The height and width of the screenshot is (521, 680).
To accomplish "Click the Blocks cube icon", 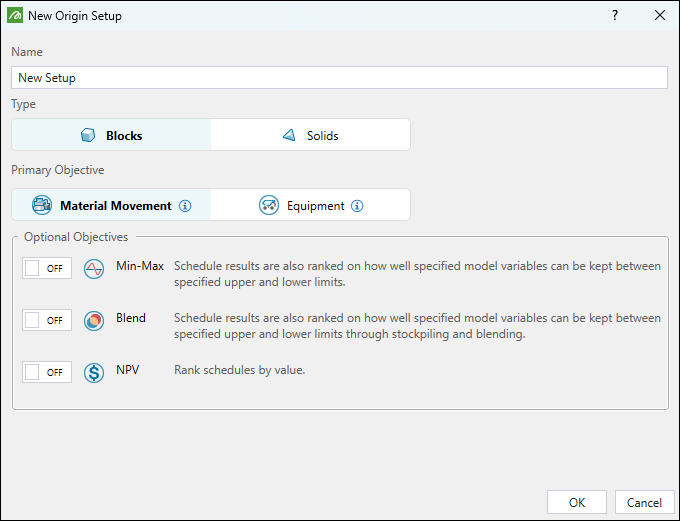I will click(x=88, y=135).
